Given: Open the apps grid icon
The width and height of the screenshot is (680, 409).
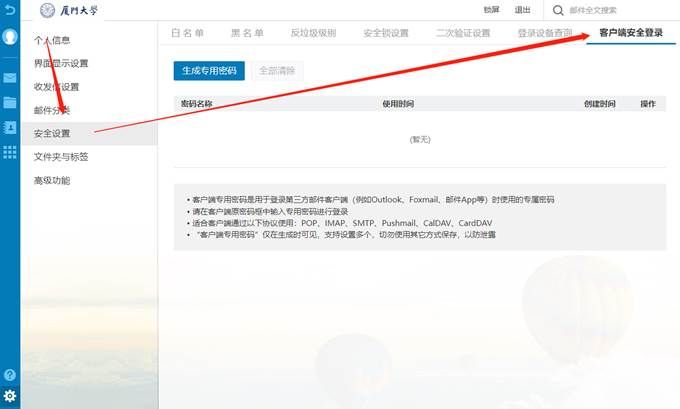Looking at the screenshot, I should pos(10,152).
